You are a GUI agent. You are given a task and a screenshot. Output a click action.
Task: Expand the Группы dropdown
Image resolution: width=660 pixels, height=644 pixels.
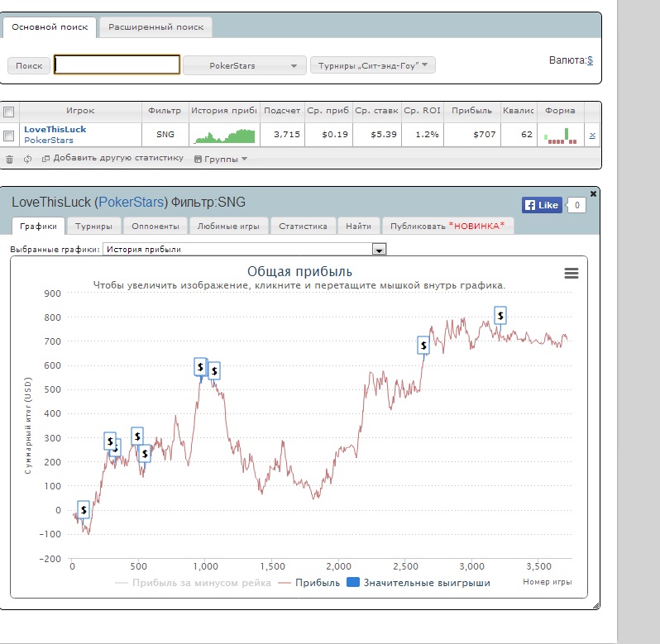click(221, 159)
